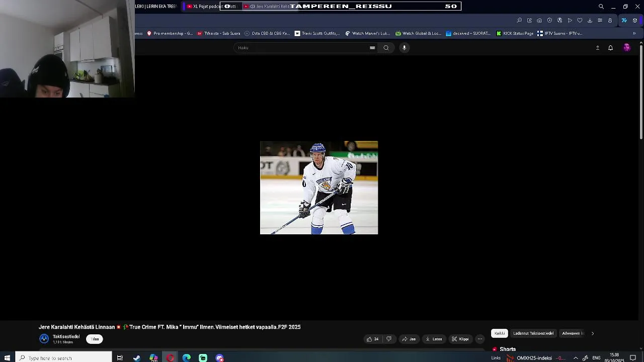Click the browser toolbar download arrow icon
Image resolution: width=644 pixels, height=362 pixels.
590,21
